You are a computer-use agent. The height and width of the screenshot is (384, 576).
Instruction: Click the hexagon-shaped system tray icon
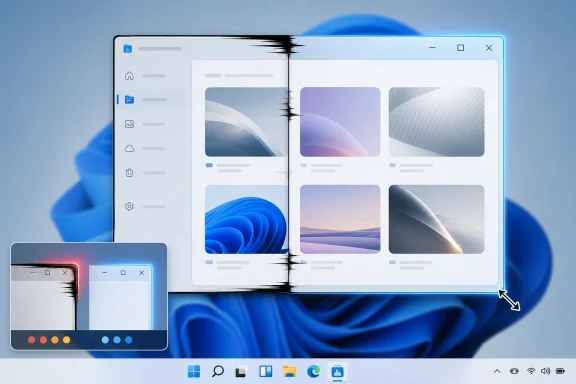(x=514, y=371)
